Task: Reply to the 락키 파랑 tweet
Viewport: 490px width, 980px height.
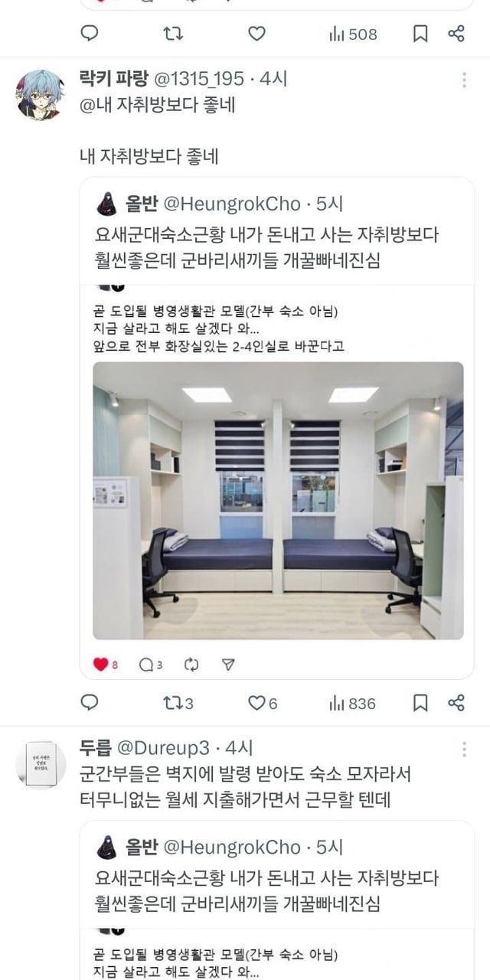Action: click(90, 703)
